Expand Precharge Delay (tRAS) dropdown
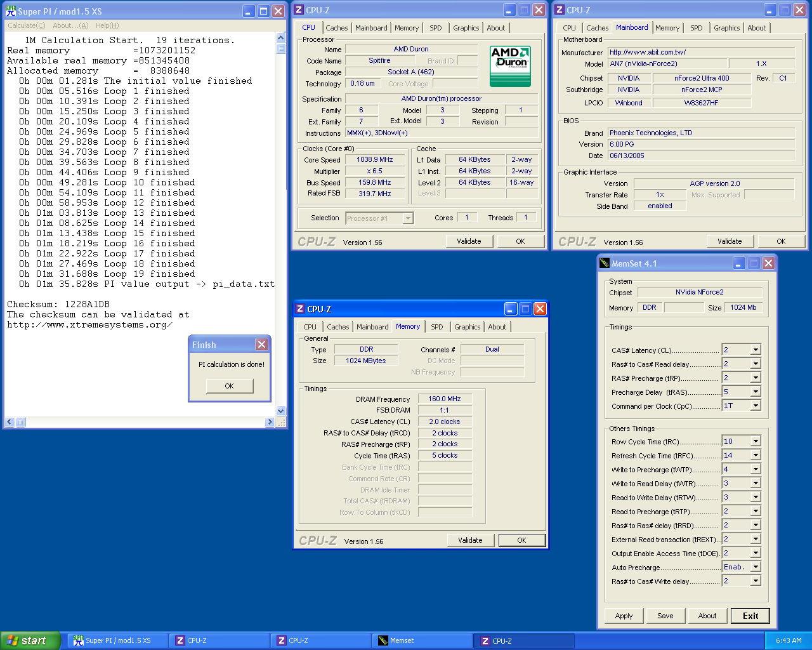 pos(755,392)
